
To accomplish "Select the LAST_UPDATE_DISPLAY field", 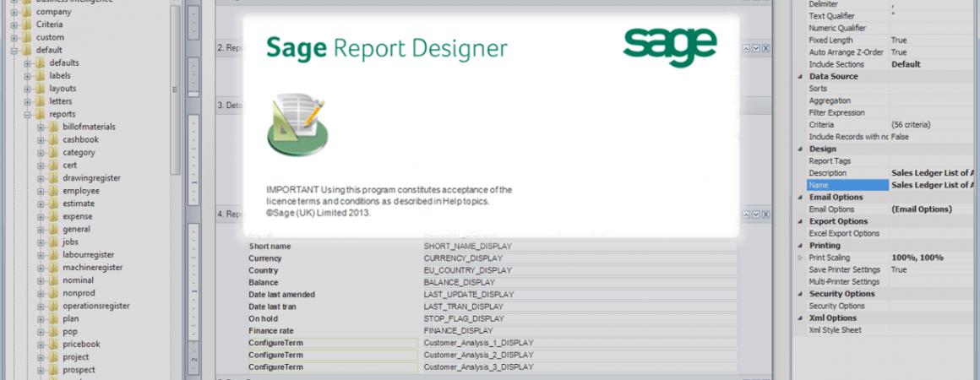I will 580,295.
